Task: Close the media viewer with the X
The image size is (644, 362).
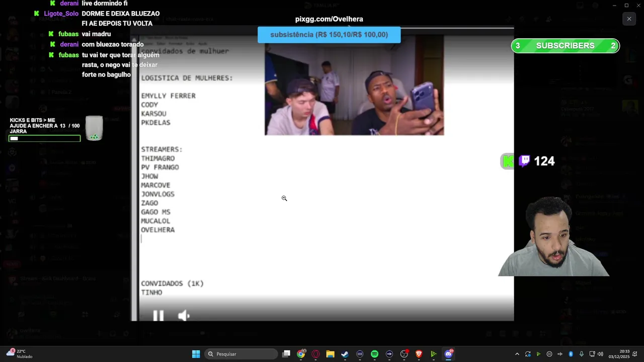Action: 629,19
